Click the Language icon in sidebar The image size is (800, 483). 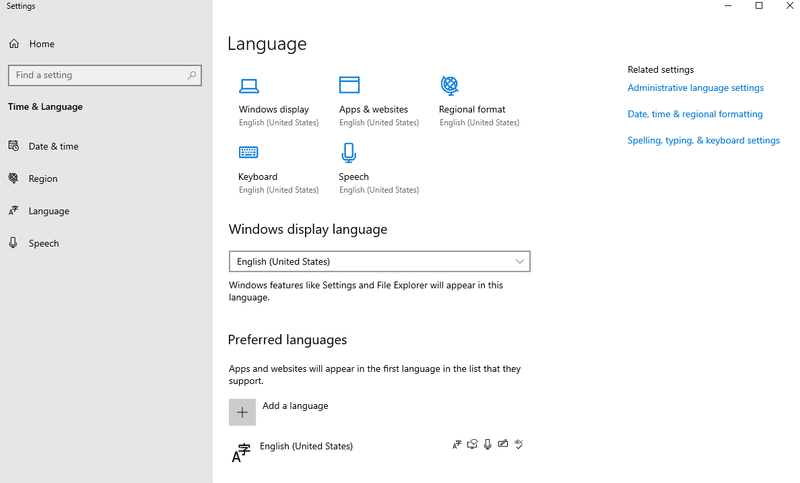[x=13, y=210]
